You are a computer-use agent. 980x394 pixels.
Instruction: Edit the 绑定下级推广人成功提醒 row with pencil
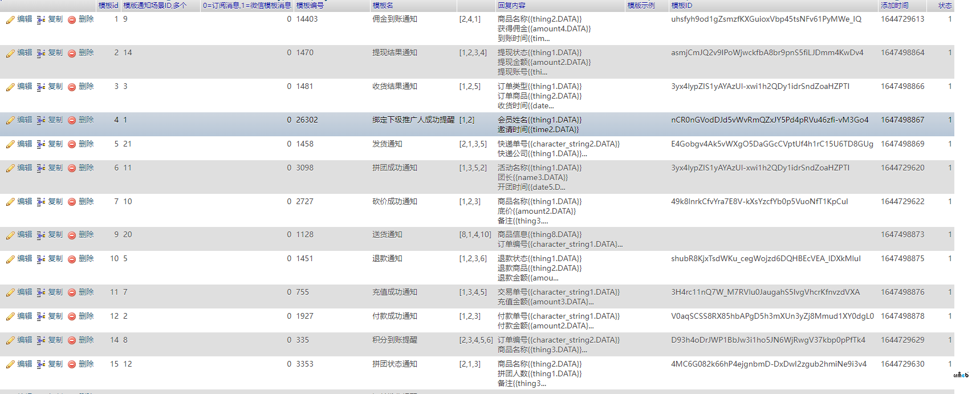coord(10,121)
